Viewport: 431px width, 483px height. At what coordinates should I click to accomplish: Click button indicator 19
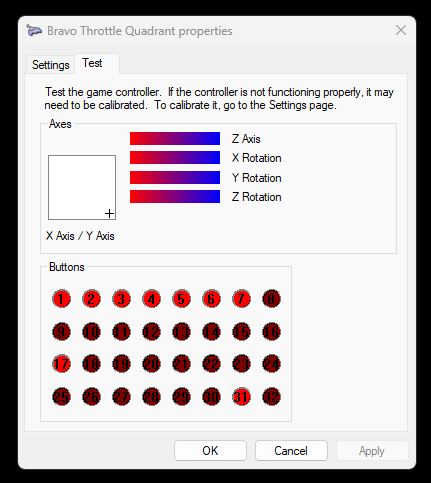pyautogui.click(x=121, y=364)
